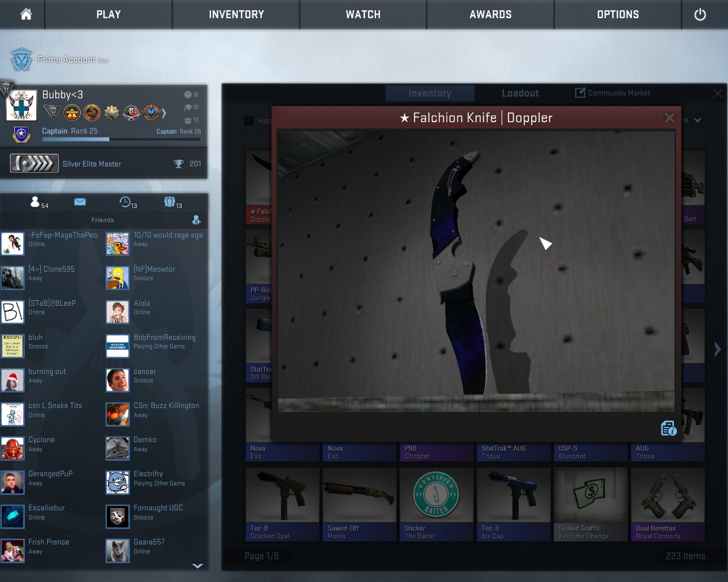This screenshot has height=582, width=728.
Task: Click -FoFap-MageThePeo avatar
Action: point(13,243)
